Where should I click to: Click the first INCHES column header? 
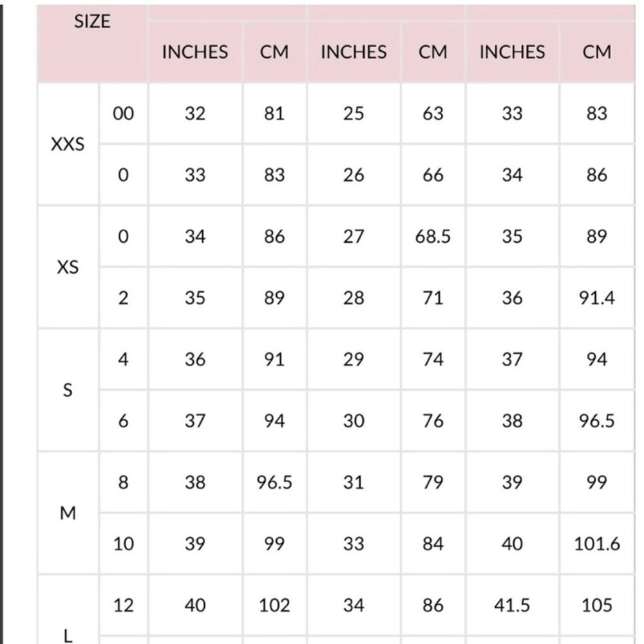point(195,52)
